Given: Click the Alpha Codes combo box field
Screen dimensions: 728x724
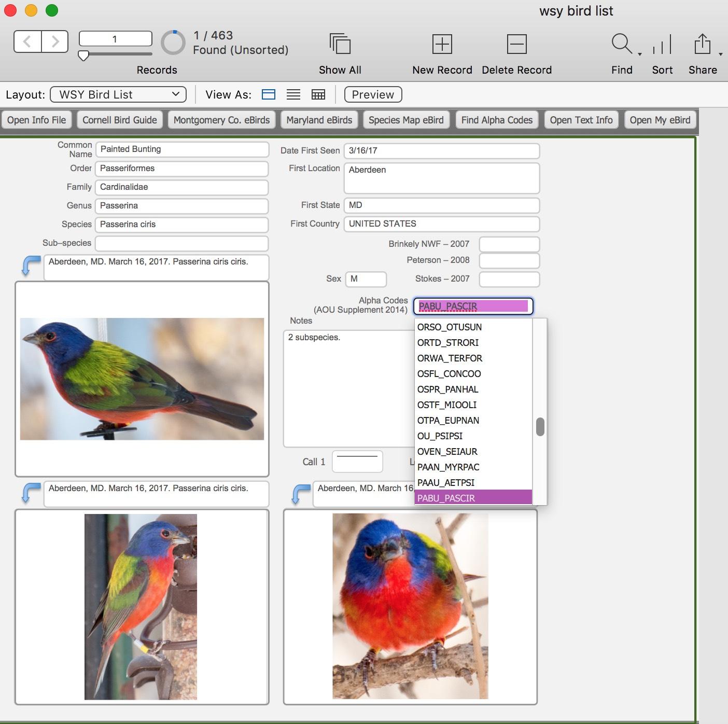Looking at the screenshot, I should [x=472, y=306].
